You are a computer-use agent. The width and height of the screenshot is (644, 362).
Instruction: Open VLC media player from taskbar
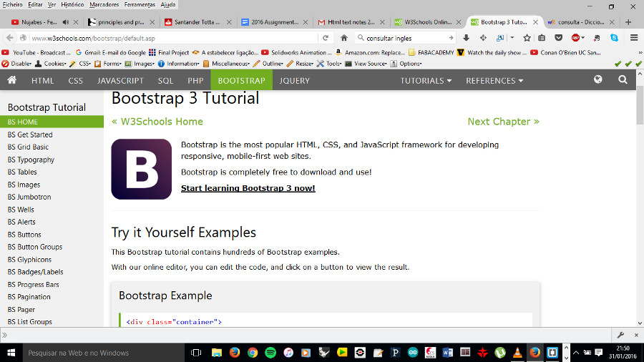[517, 353]
